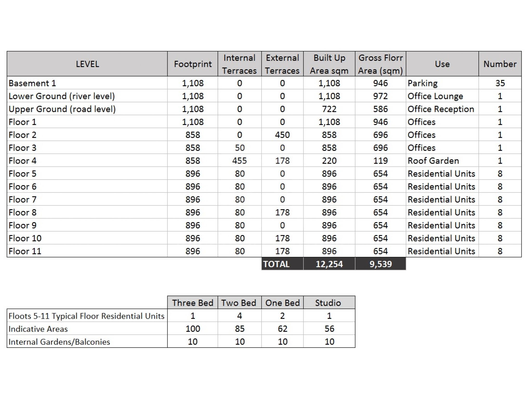Click the Floor 2 row label
Screen dimensions: 532x399
[22, 135]
